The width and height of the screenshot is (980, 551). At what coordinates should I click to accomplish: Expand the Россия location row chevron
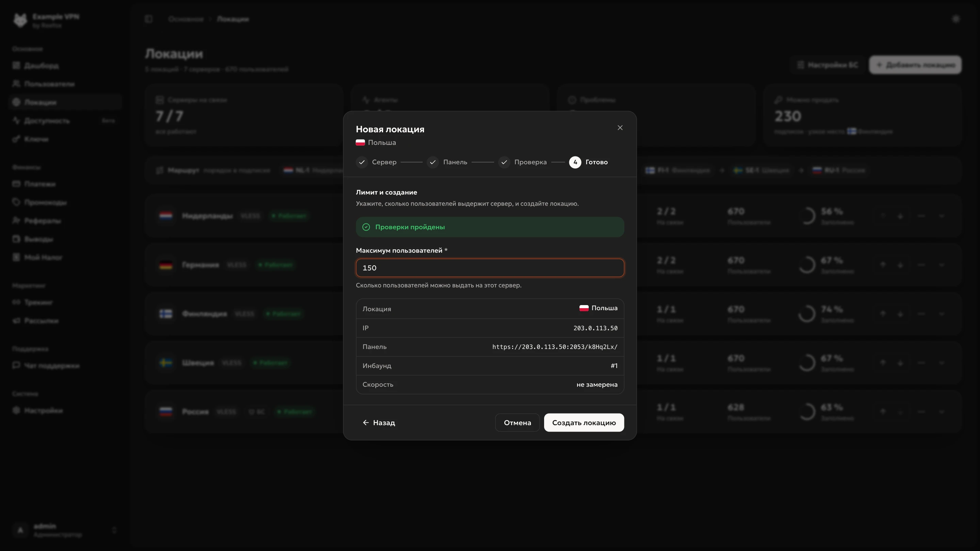[x=942, y=412]
